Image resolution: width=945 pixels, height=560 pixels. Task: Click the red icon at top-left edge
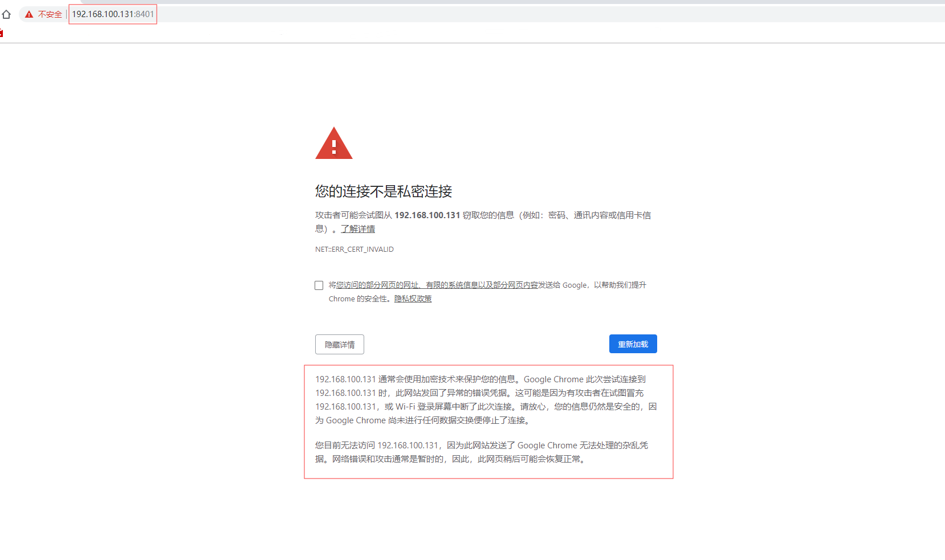coord(2,32)
